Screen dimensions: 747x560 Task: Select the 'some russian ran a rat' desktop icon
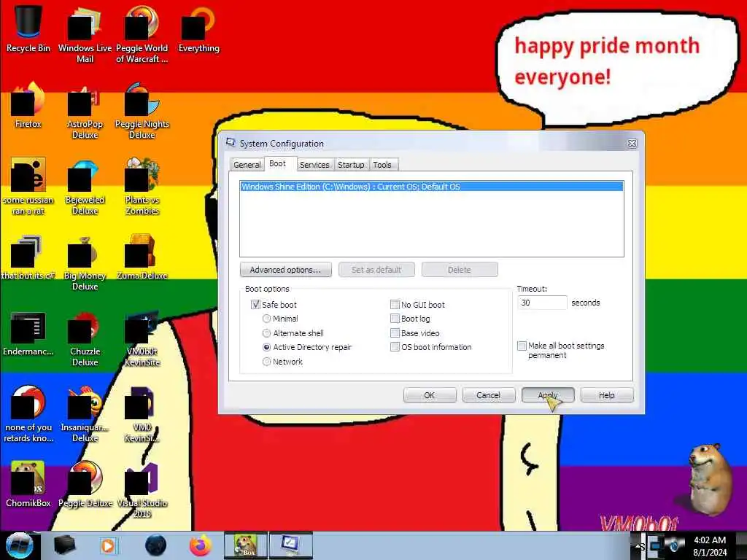28,186
